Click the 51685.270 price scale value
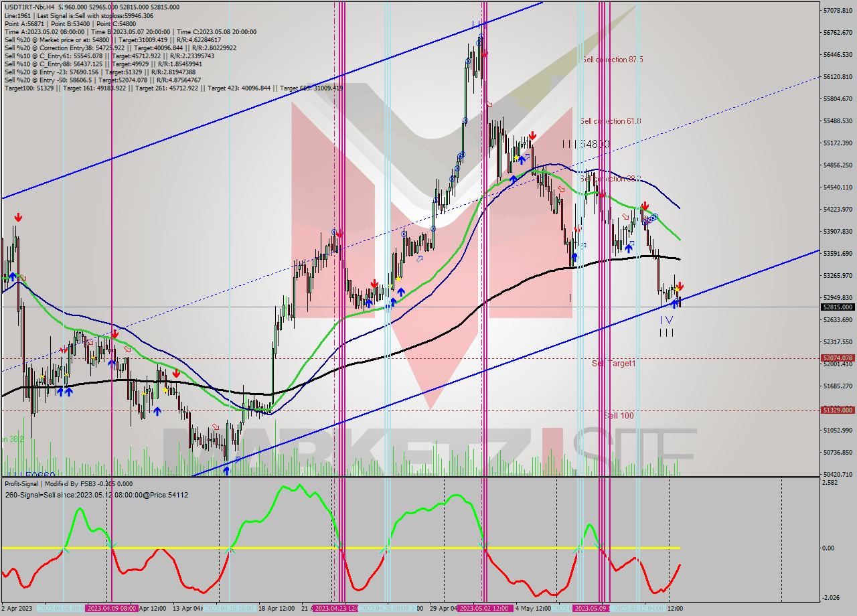Viewport: 857px width, 616px height. pos(838,386)
